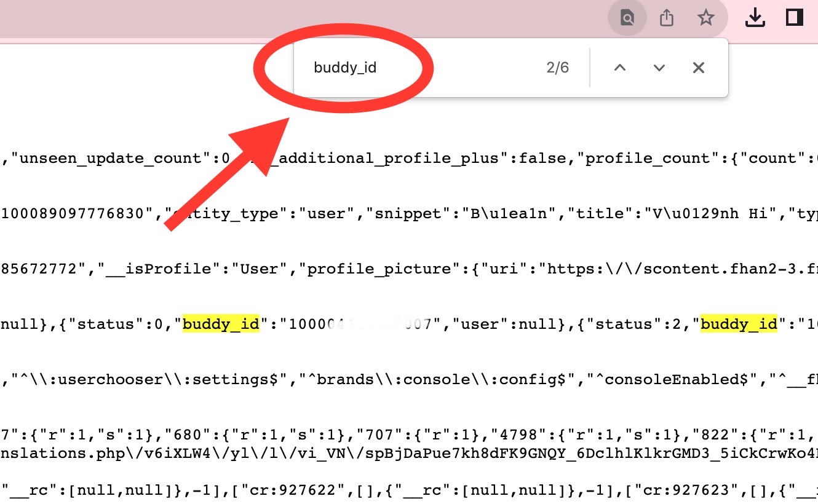Go to previous buddy_id match with up arrow
The height and width of the screenshot is (504, 818).
pos(620,68)
